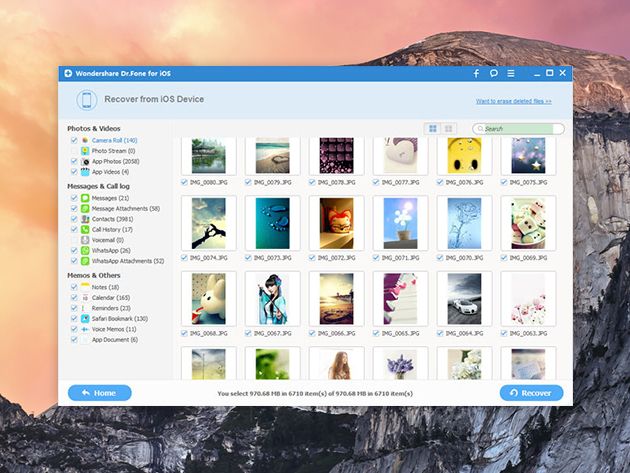Click the Safari Bookmark icon

tap(85, 318)
